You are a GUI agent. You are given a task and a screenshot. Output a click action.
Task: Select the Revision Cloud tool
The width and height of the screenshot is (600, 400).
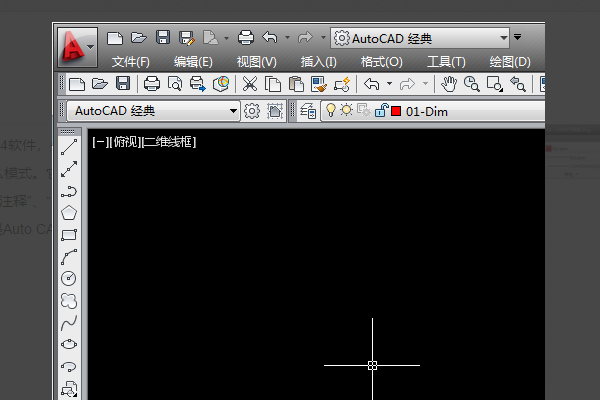click(x=70, y=300)
